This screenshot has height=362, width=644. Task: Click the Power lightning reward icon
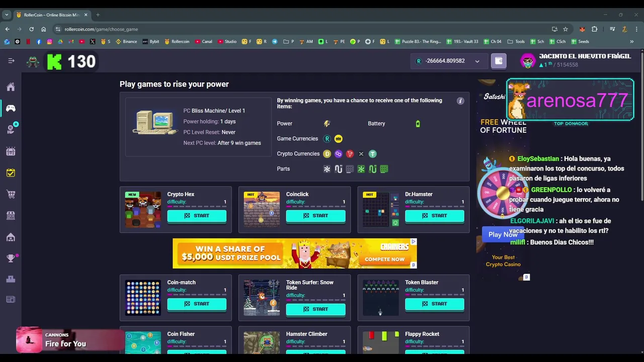327,123
